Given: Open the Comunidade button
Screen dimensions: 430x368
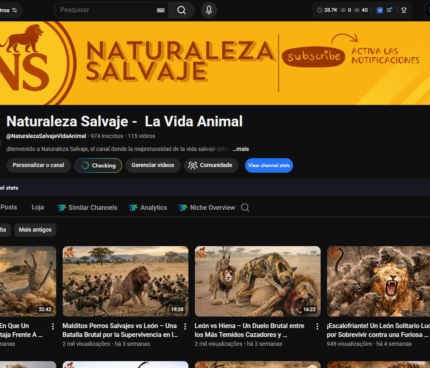Looking at the screenshot, I should pos(211,165).
